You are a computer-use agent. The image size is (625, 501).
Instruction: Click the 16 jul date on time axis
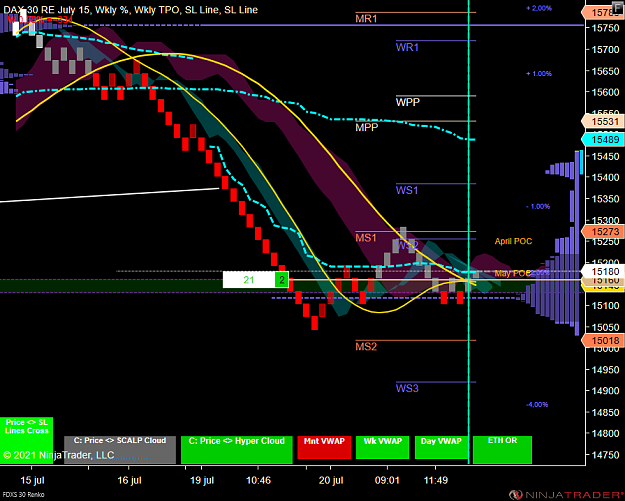(130, 480)
